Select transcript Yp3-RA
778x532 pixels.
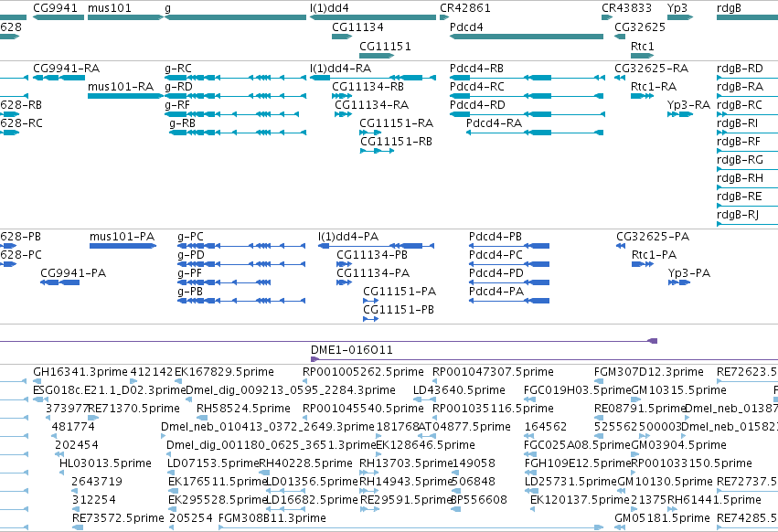tap(680, 114)
